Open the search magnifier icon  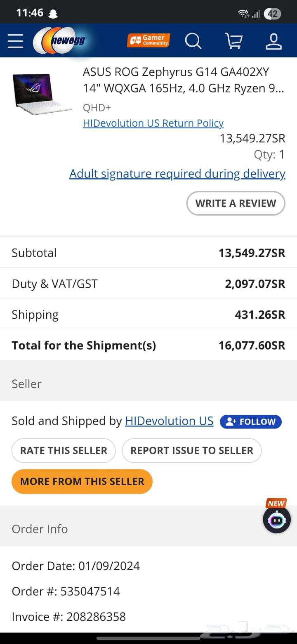coord(193,41)
